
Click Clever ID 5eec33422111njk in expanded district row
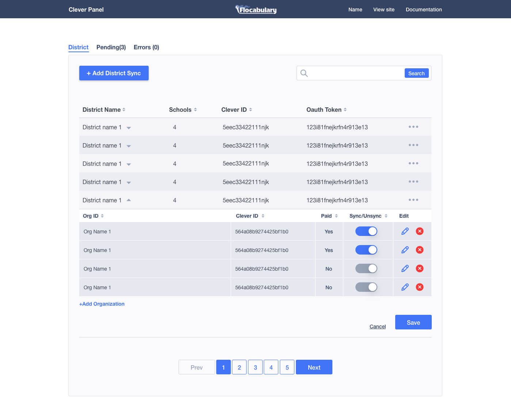(246, 200)
